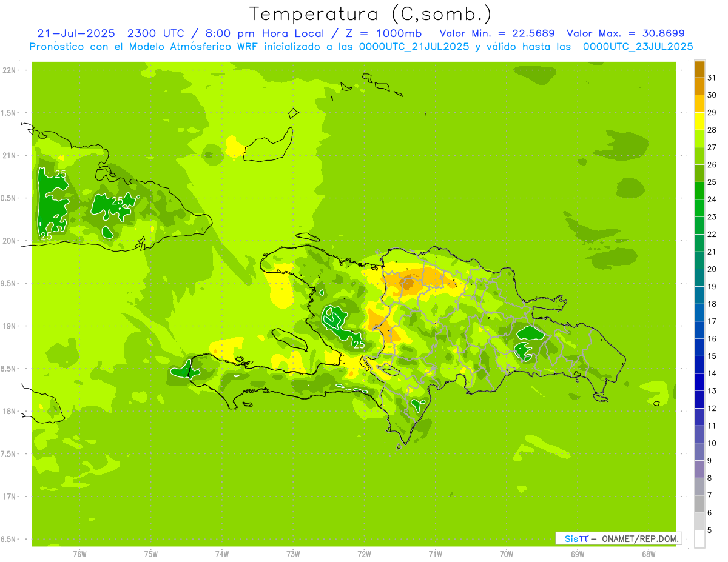Screen dimensions: 728x562
Task: Click the '20N' latitude label
Action: click(9, 241)
